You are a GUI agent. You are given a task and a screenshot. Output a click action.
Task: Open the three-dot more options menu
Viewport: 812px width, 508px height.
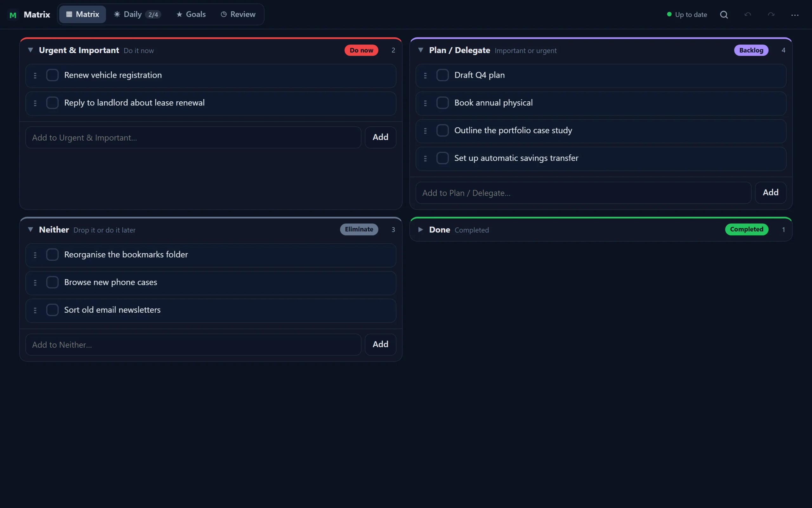pyautogui.click(x=795, y=15)
